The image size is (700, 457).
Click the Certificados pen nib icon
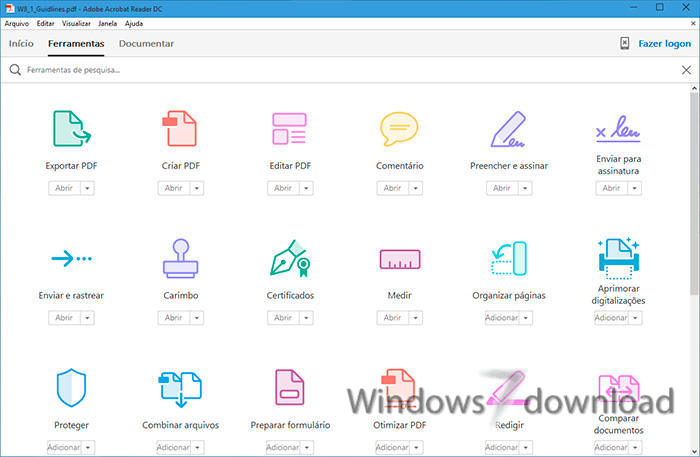point(290,258)
